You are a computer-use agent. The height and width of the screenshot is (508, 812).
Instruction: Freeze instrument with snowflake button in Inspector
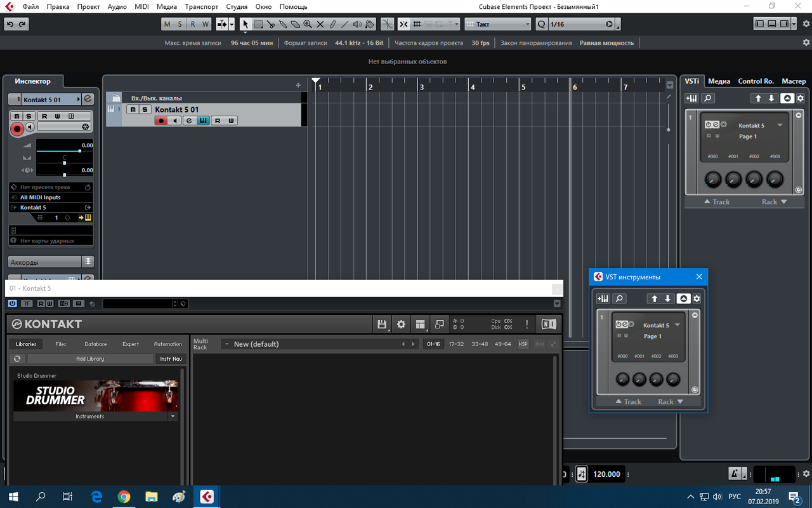85,127
